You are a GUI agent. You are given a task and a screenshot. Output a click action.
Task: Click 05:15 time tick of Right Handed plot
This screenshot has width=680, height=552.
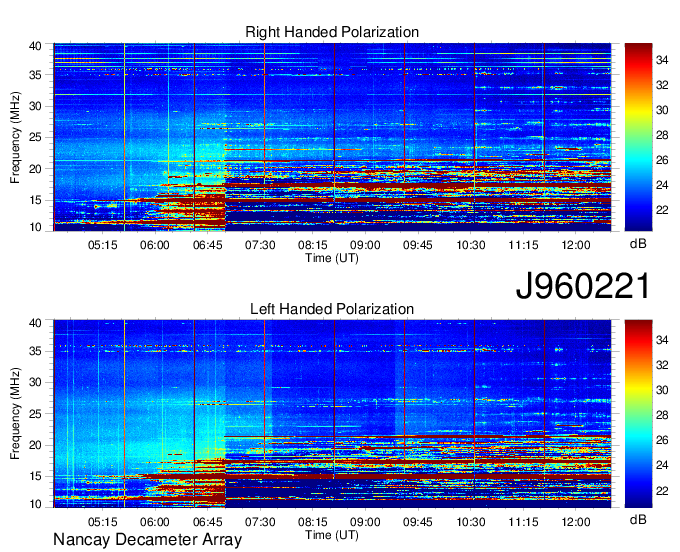[x=102, y=245]
